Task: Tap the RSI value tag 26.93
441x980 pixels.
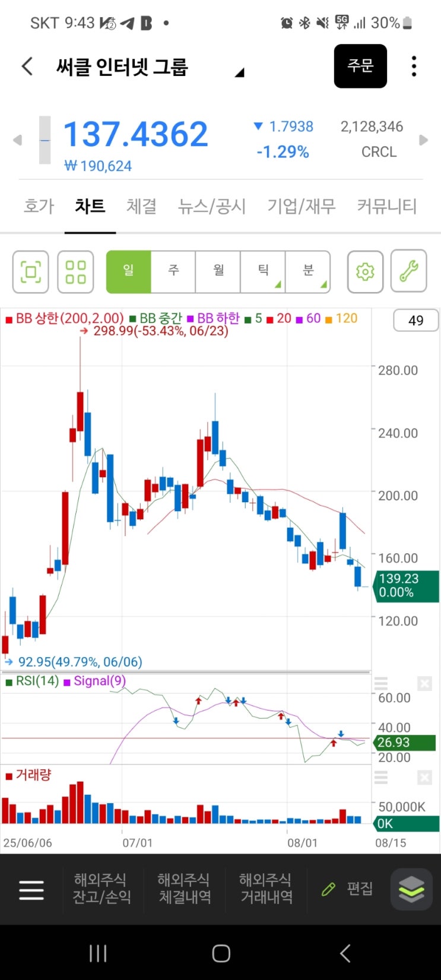Action: pyautogui.click(x=404, y=742)
